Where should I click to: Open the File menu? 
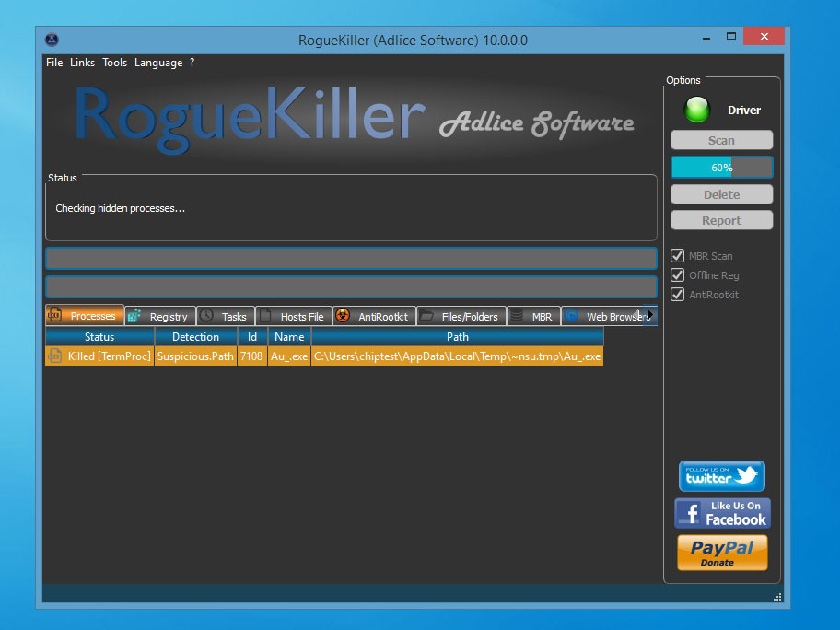pyautogui.click(x=54, y=63)
